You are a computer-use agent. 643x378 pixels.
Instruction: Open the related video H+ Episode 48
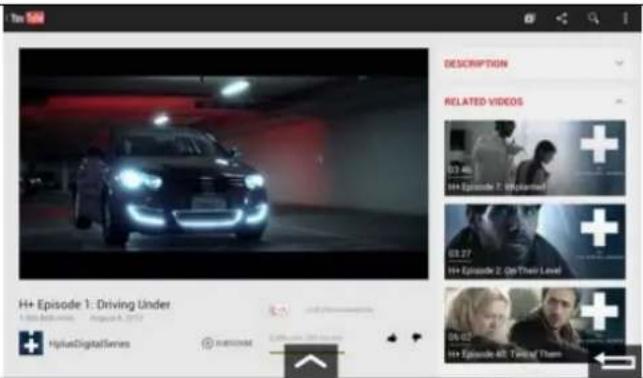pyautogui.click(x=535, y=325)
